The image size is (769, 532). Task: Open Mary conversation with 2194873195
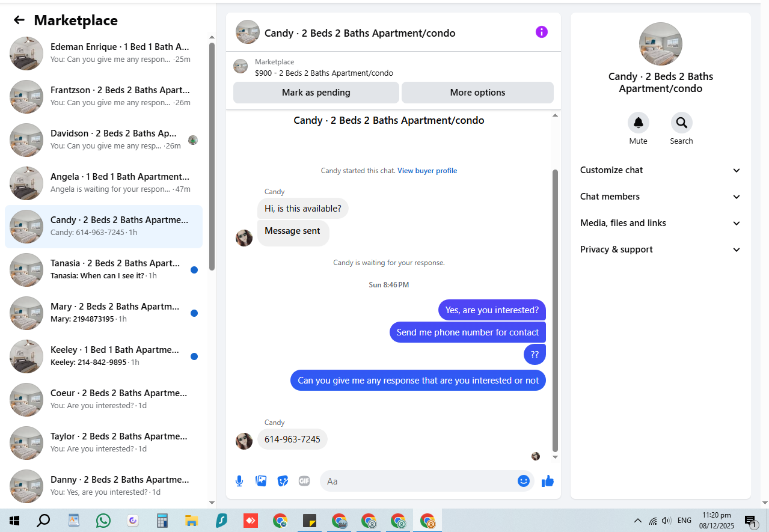pos(103,313)
